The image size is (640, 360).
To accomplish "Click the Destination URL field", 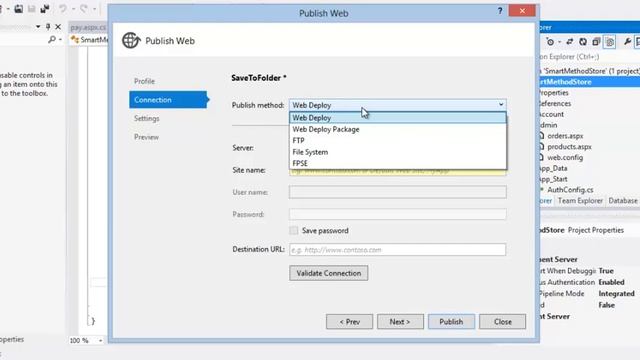I will coord(398,250).
